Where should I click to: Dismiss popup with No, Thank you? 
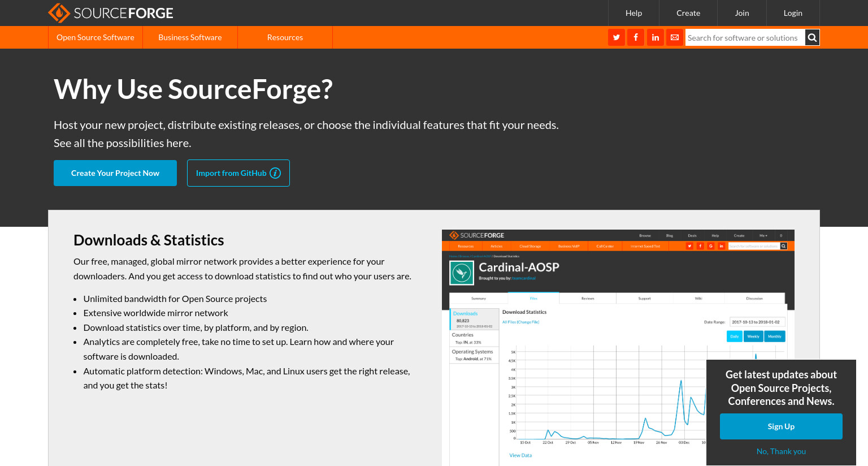point(781,451)
